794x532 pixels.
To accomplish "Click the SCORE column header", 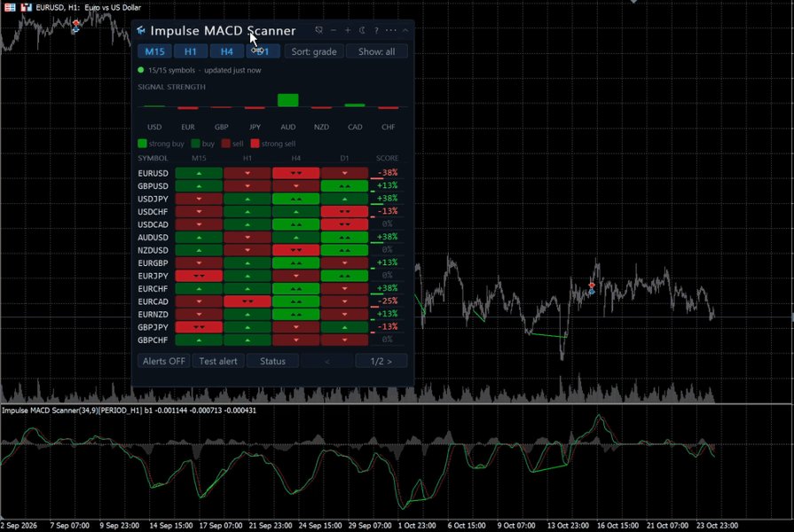I will (x=388, y=159).
